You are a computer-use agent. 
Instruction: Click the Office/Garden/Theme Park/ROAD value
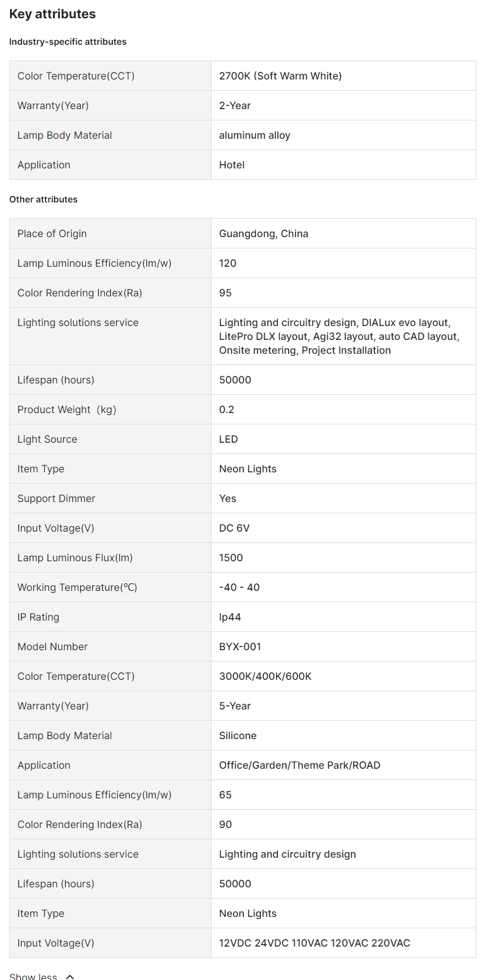[x=299, y=765]
